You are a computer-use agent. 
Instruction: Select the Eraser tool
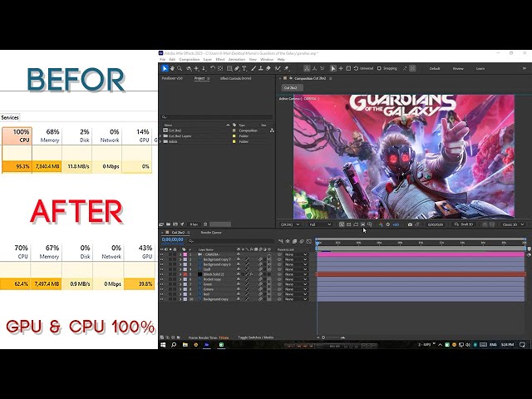(268, 68)
